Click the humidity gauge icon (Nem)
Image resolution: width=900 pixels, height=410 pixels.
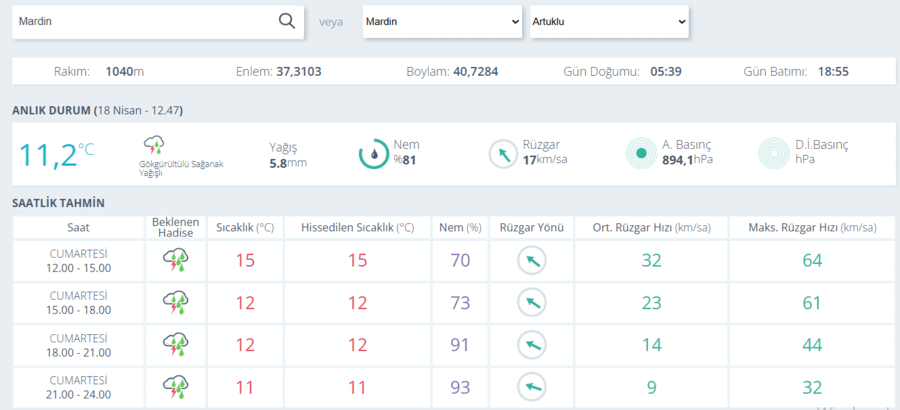[374, 153]
